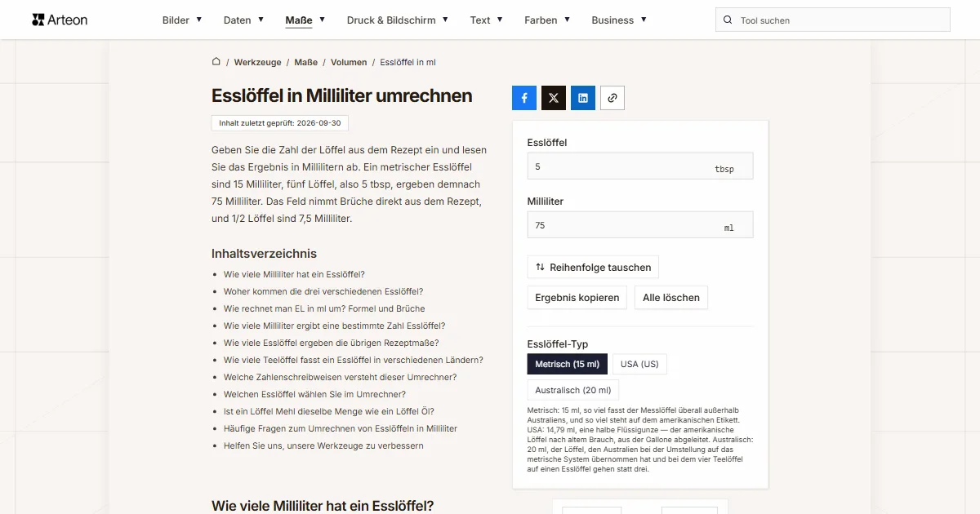Image resolution: width=980 pixels, height=514 pixels.
Task: Expand Druck & Bildschirm menu
Action: [398, 20]
